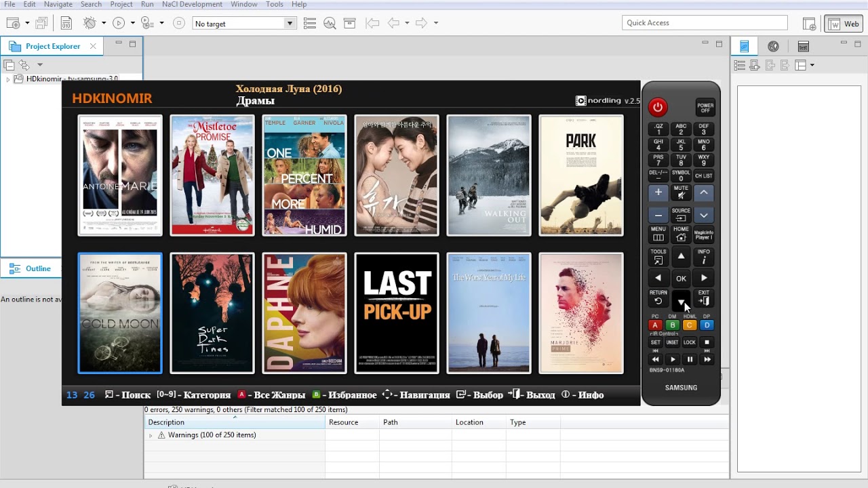Viewport: 868px width, 488px height.
Task: Stop playback with the remote's stop key
Action: [706, 342]
